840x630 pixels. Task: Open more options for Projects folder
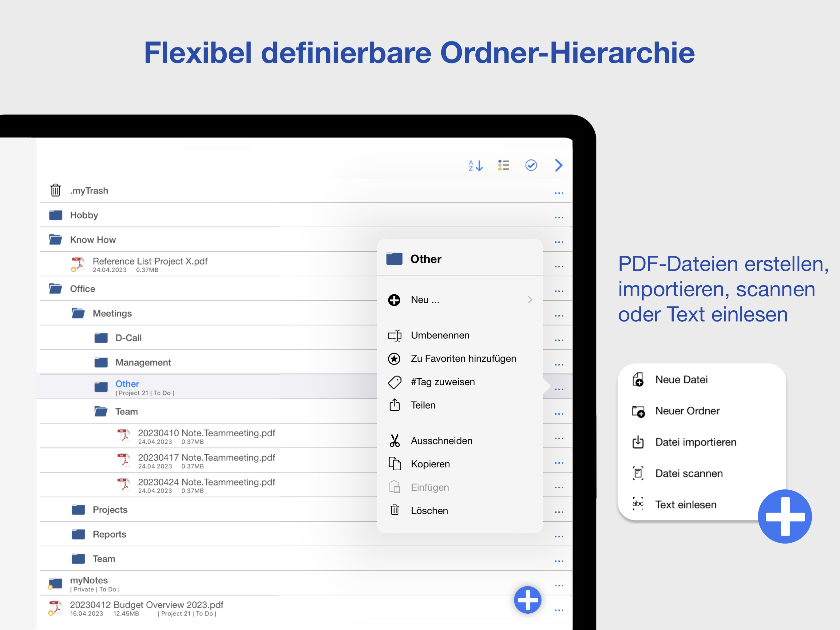(559, 512)
